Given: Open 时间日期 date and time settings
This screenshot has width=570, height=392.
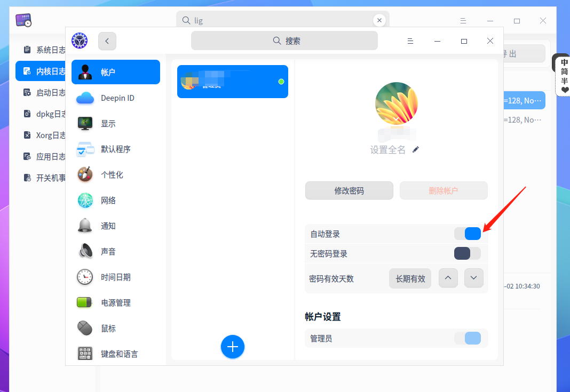Looking at the screenshot, I should [x=116, y=277].
